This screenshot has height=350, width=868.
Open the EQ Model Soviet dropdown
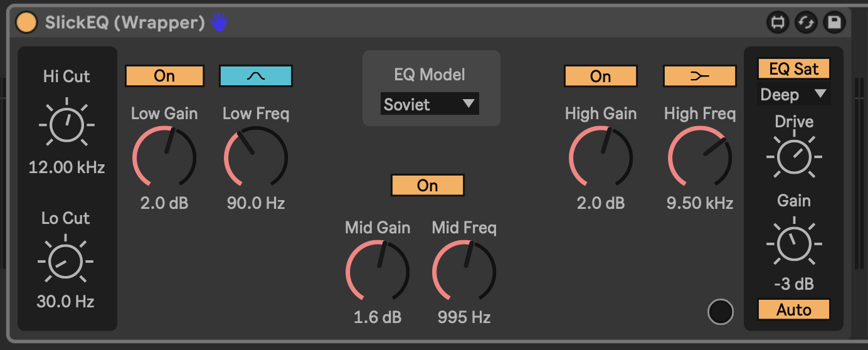430,105
